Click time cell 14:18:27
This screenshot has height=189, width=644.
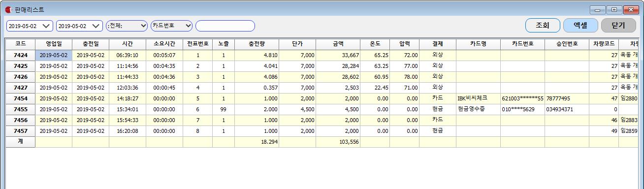click(x=128, y=98)
